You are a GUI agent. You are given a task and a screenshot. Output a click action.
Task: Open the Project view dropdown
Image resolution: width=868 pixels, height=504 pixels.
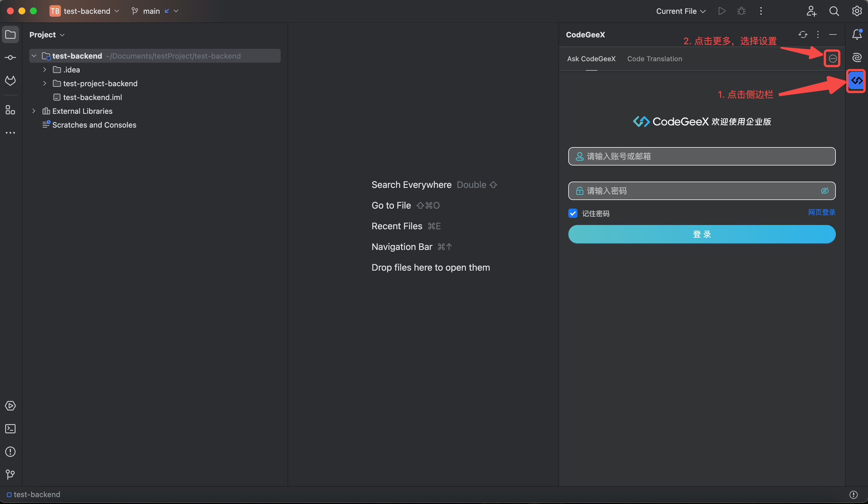(x=47, y=34)
